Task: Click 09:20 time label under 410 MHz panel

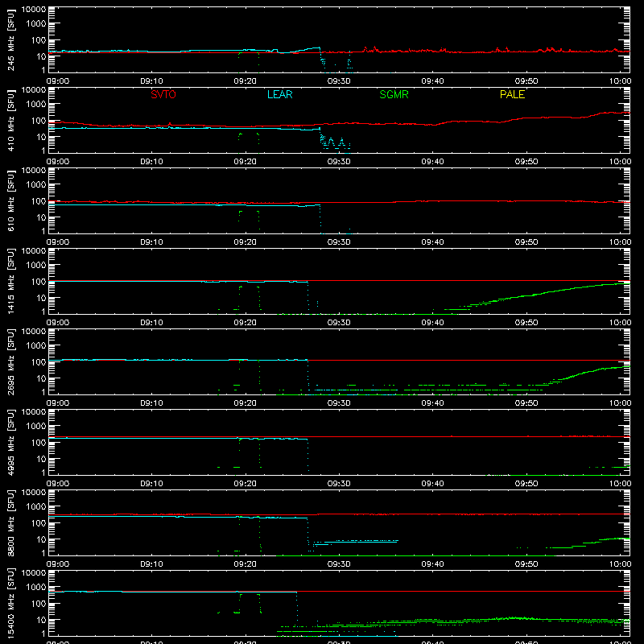Action: coord(246,162)
